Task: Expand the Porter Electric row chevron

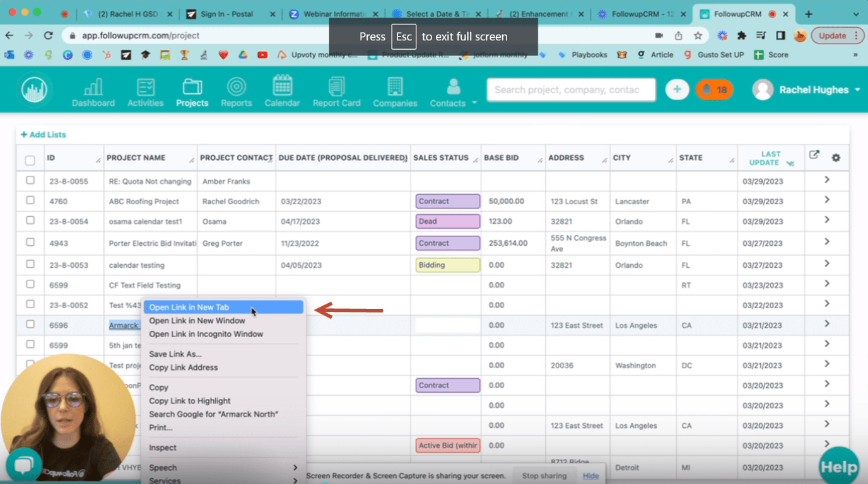Action: pos(826,242)
